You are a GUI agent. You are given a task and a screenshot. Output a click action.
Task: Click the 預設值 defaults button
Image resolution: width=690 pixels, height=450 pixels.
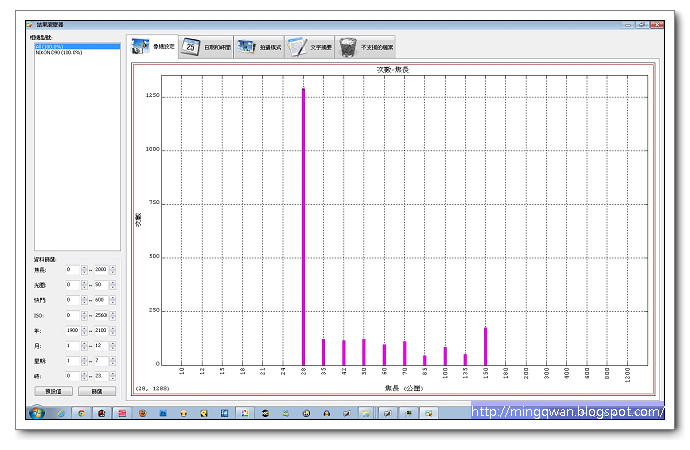[53, 391]
